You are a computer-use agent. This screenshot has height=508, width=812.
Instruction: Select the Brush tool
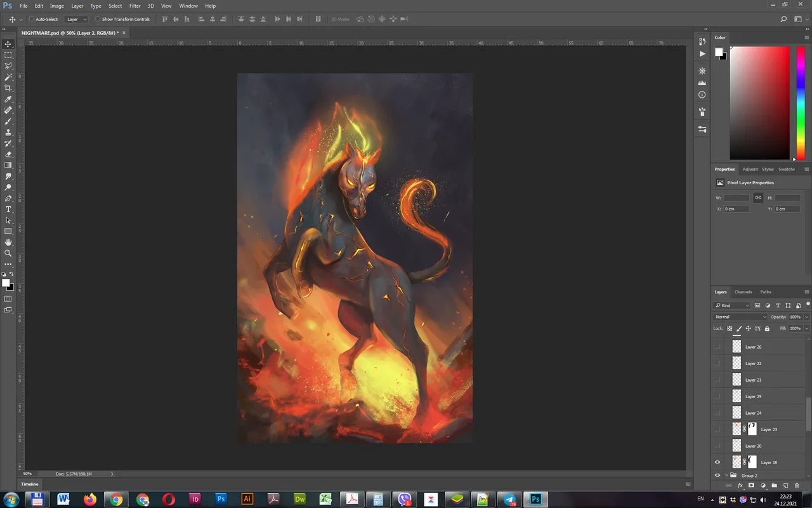click(8, 121)
